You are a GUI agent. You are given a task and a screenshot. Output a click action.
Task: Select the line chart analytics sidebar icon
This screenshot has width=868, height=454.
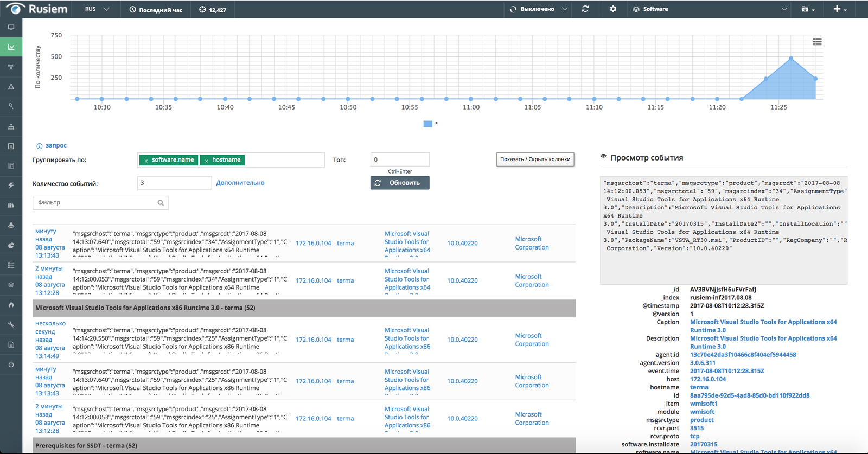tap(11, 47)
